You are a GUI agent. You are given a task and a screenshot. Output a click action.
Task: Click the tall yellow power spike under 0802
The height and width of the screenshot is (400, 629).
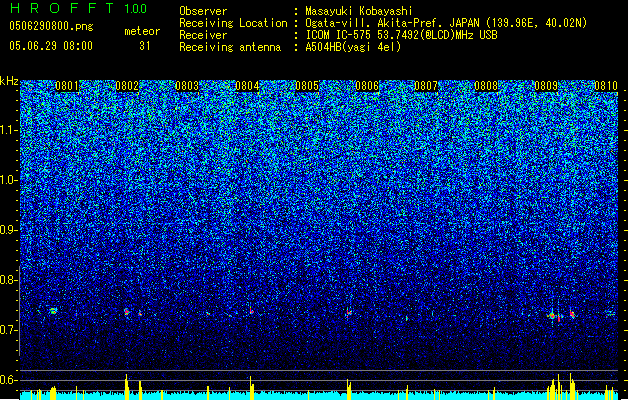(x=126, y=387)
